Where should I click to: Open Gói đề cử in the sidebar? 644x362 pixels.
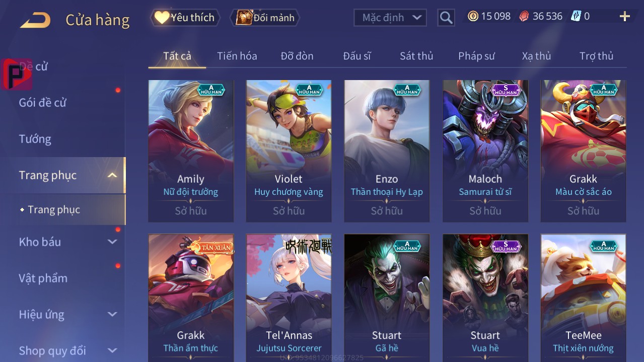point(43,103)
